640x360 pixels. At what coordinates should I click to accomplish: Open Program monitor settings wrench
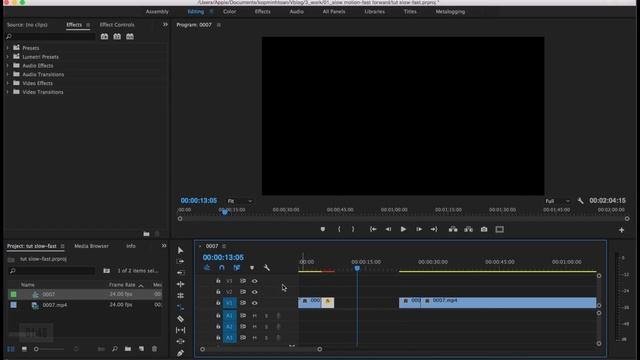click(580, 201)
